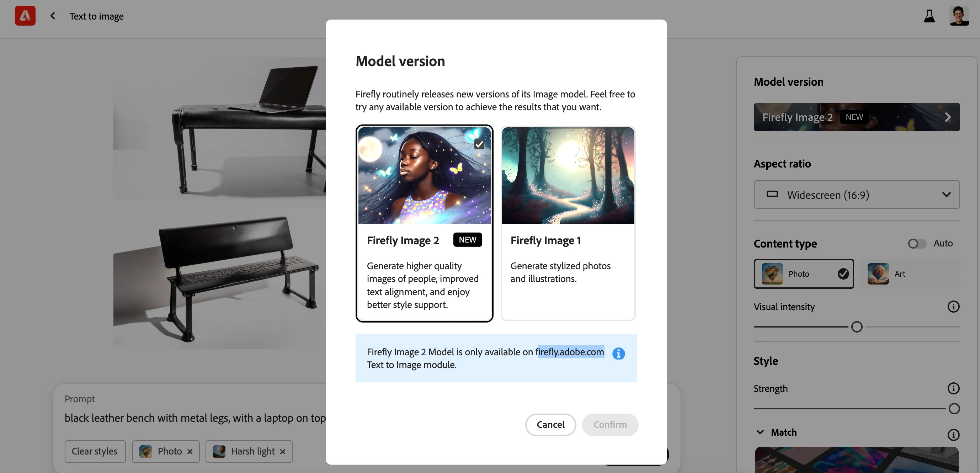
Task: Show Visual intensity info icon
Action: tap(953, 306)
